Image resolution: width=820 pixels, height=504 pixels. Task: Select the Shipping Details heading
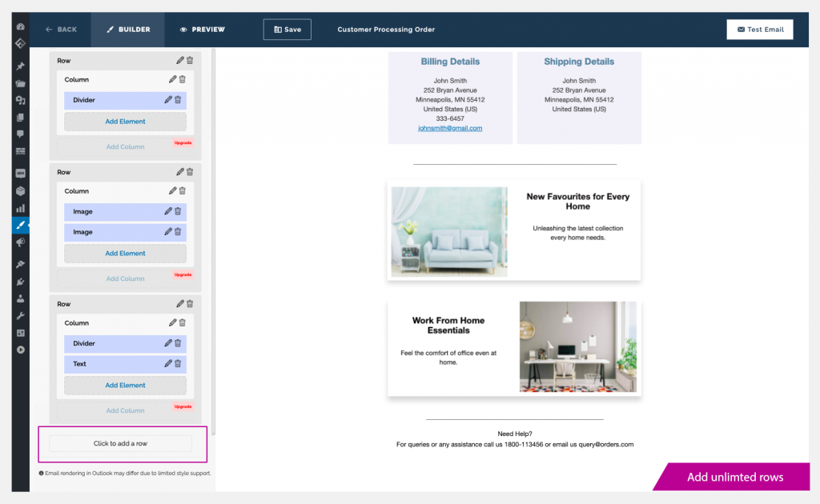point(579,62)
